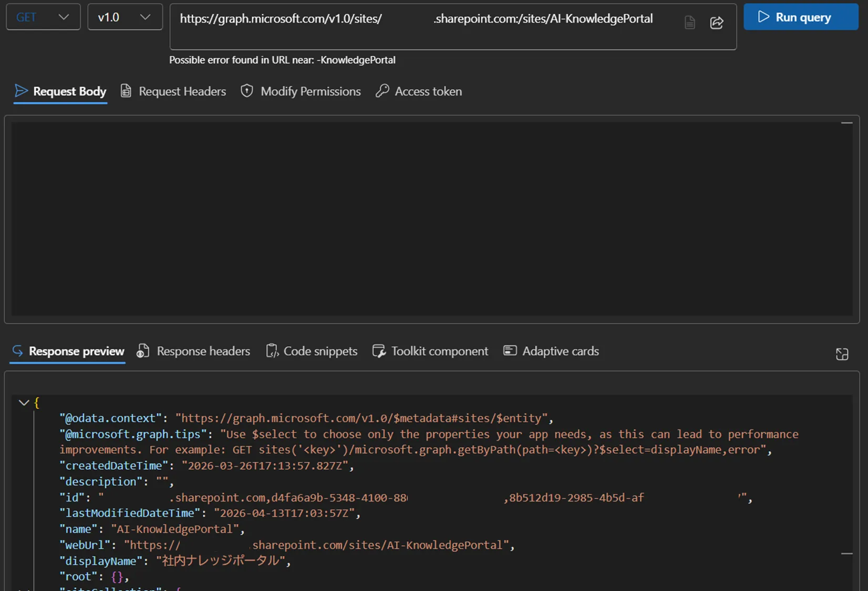Click the @odata.context URL value
Screen dimensions: 868x591
point(362,418)
